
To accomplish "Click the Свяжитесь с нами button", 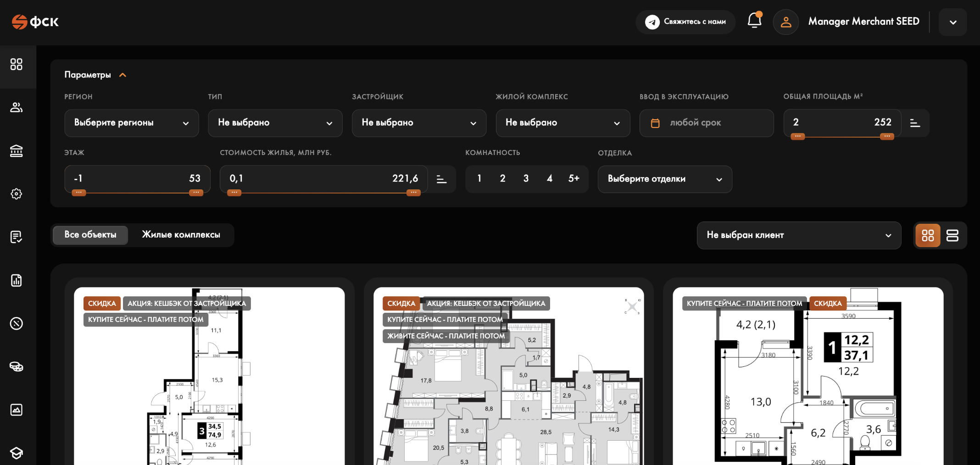I will 685,22.
